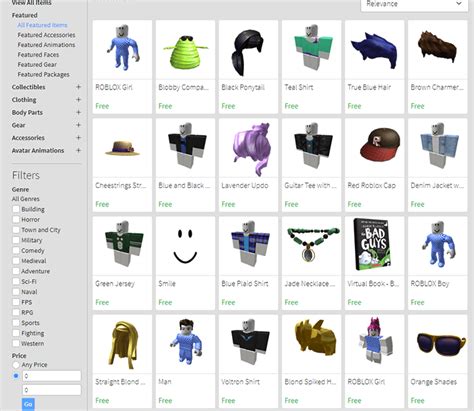The height and width of the screenshot is (411, 474).
Task: Expand the Clothing category plus sign
Action: point(78,100)
